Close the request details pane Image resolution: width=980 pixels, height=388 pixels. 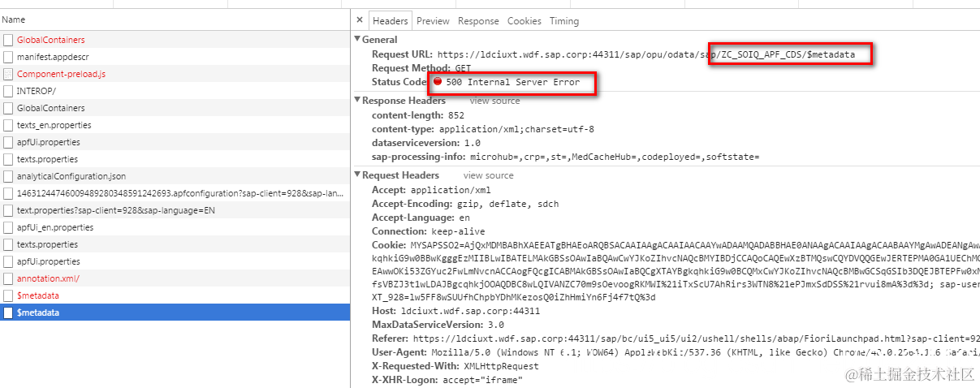click(x=360, y=21)
